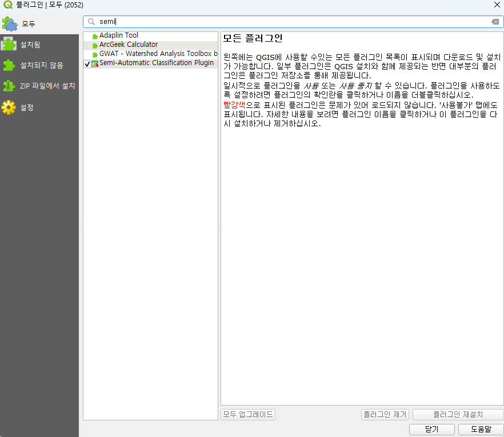The height and width of the screenshot is (437, 504).
Task: Click 플러그인 재설치 (Reinstall Plugin) button
Action: [458, 415]
